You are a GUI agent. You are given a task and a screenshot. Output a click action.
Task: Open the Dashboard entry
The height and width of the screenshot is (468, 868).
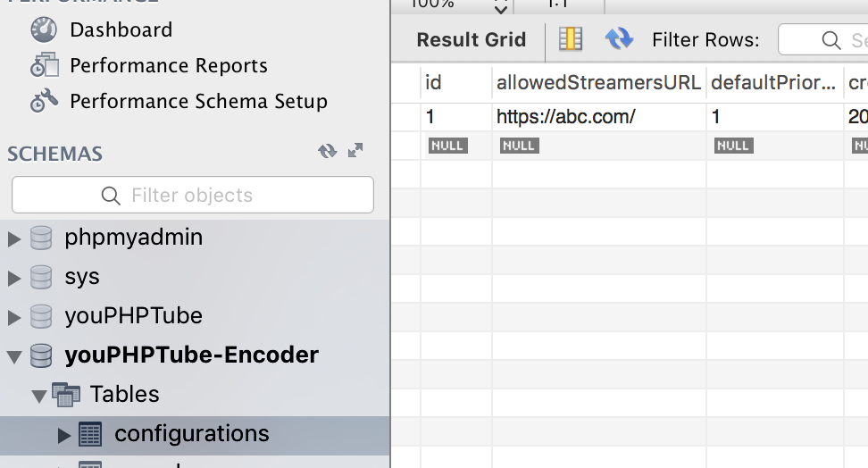(121, 29)
